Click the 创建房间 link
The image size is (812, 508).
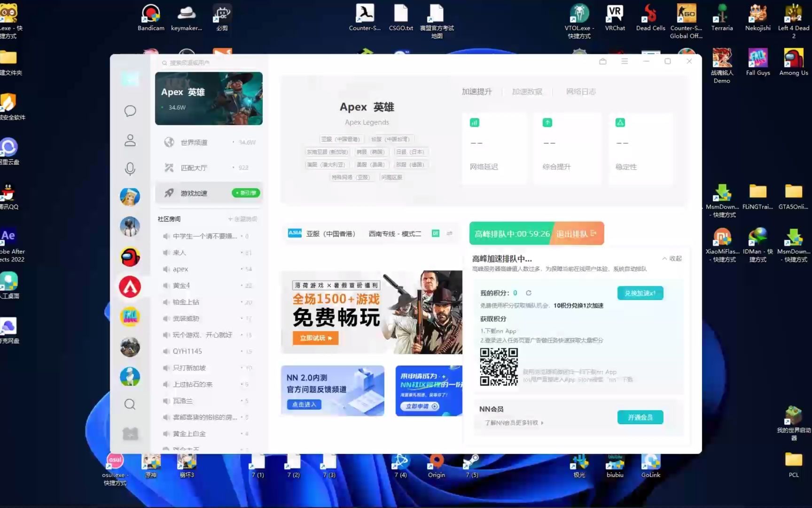(x=242, y=219)
